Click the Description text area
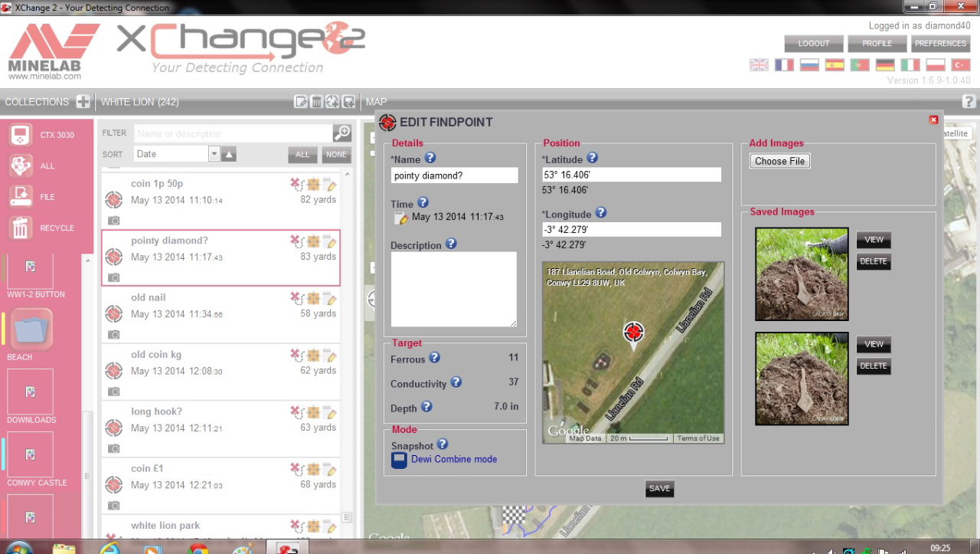 click(x=454, y=290)
